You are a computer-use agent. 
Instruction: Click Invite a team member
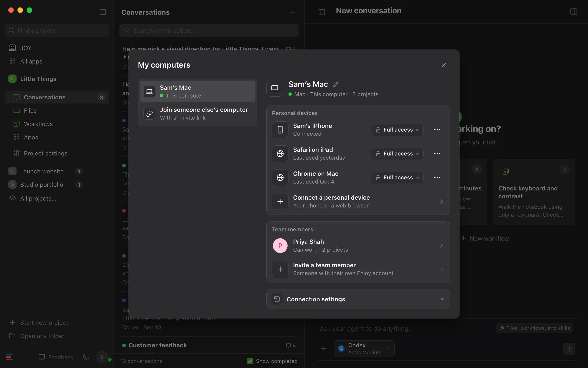coord(358,269)
